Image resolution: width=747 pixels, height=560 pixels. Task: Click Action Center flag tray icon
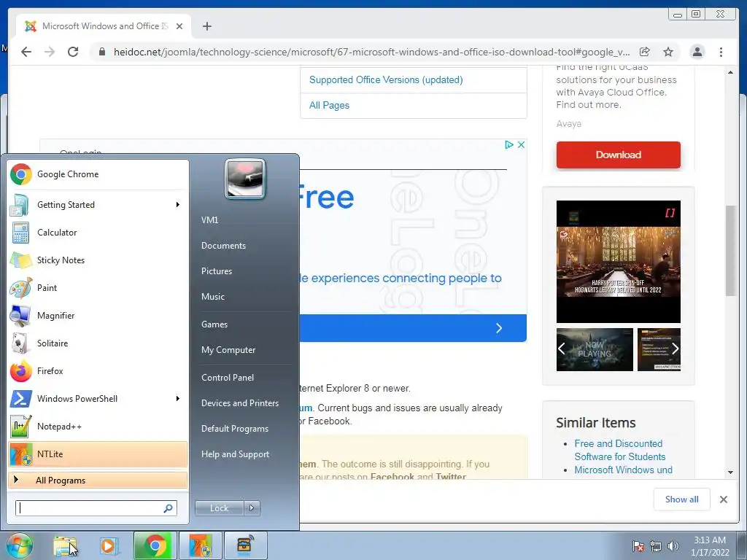click(638, 546)
